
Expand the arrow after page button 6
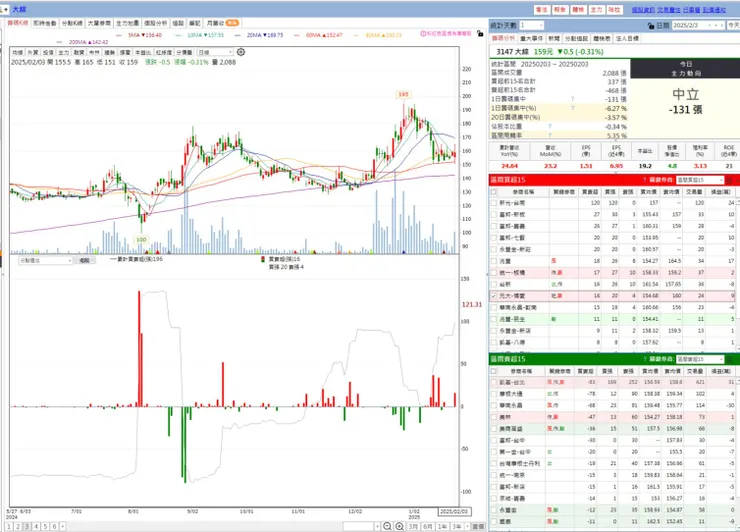click(62, 526)
